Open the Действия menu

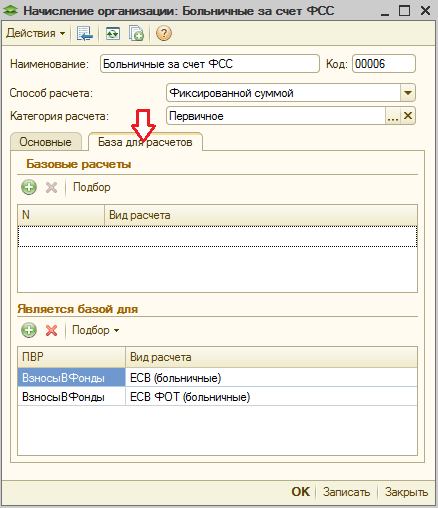[36, 33]
